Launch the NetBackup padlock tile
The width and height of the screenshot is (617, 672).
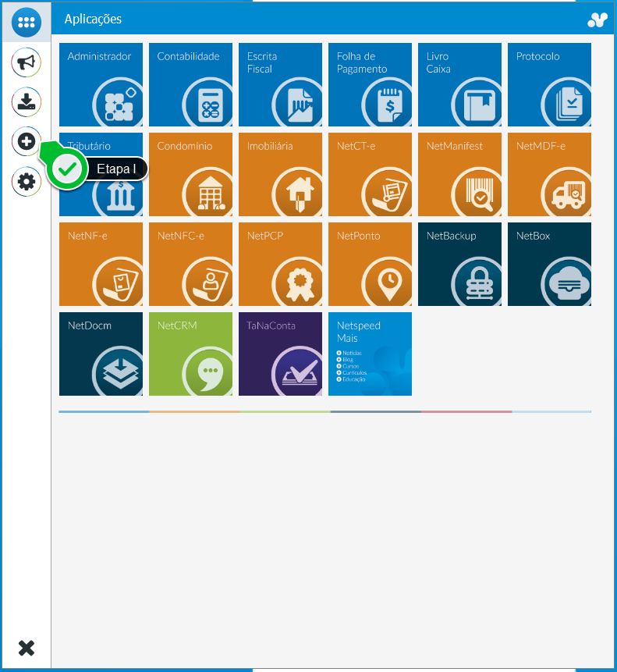[x=460, y=264]
